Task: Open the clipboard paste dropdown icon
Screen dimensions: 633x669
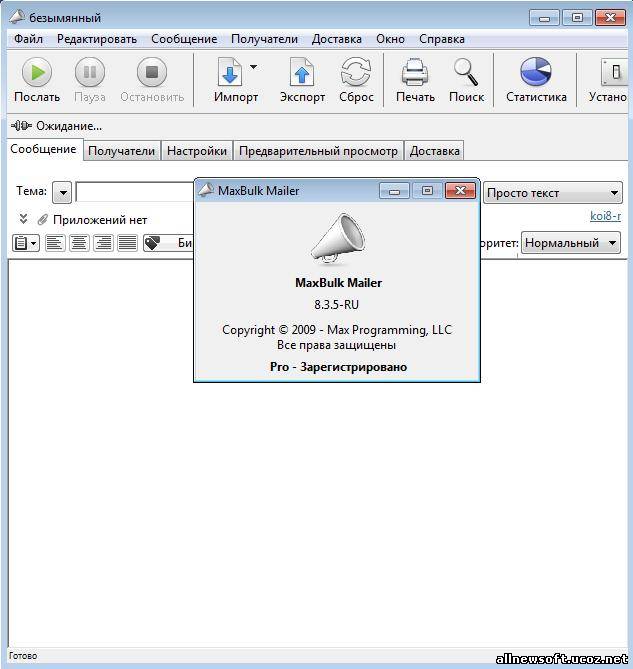Action: [26, 243]
